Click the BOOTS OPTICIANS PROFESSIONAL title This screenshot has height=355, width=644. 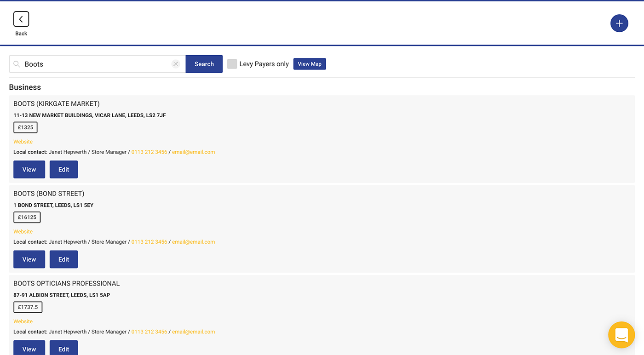tap(67, 284)
